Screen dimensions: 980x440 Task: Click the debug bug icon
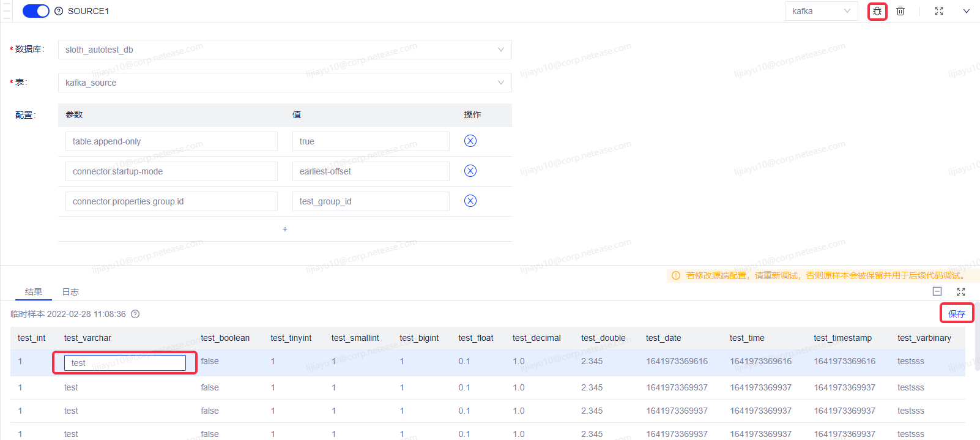(877, 11)
